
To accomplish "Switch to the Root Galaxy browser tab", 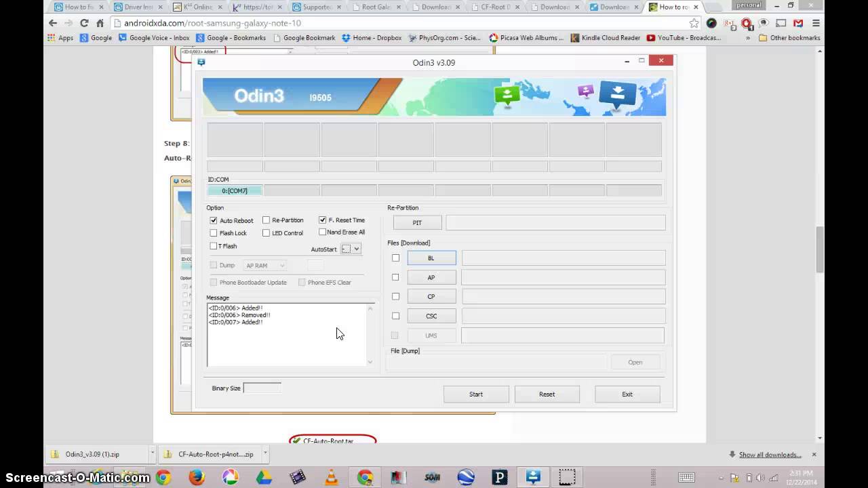I will click(x=375, y=7).
